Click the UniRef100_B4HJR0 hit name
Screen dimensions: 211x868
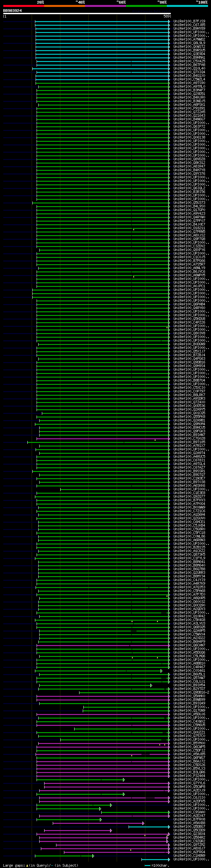pos(189,97)
